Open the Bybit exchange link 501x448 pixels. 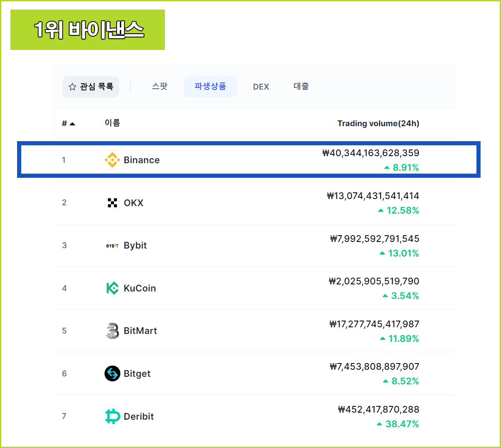point(135,246)
